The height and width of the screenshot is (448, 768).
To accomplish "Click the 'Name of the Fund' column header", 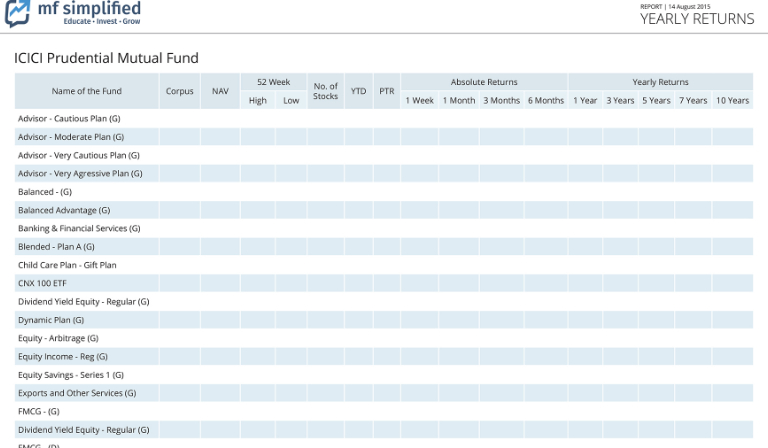I will pos(87,91).
